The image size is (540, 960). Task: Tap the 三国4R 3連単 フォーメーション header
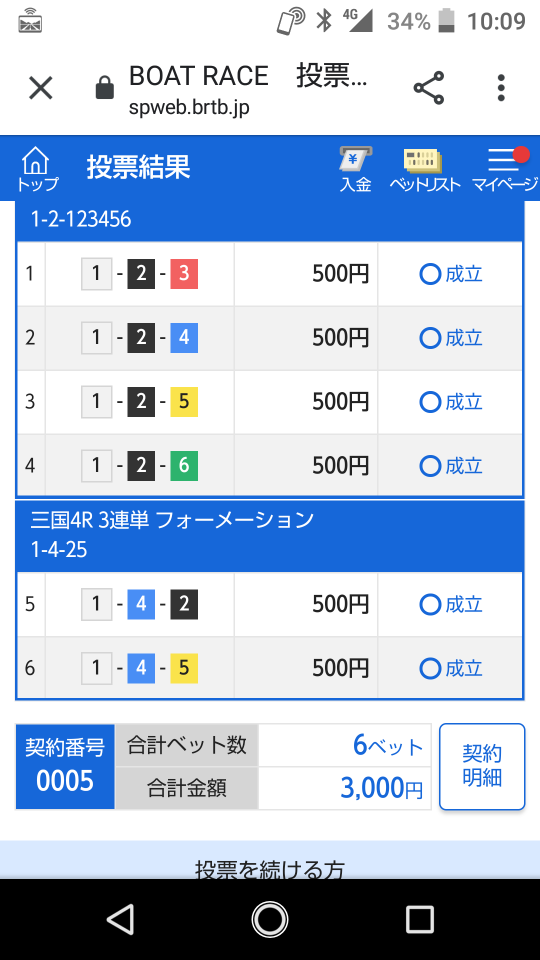tap(172, 520)
